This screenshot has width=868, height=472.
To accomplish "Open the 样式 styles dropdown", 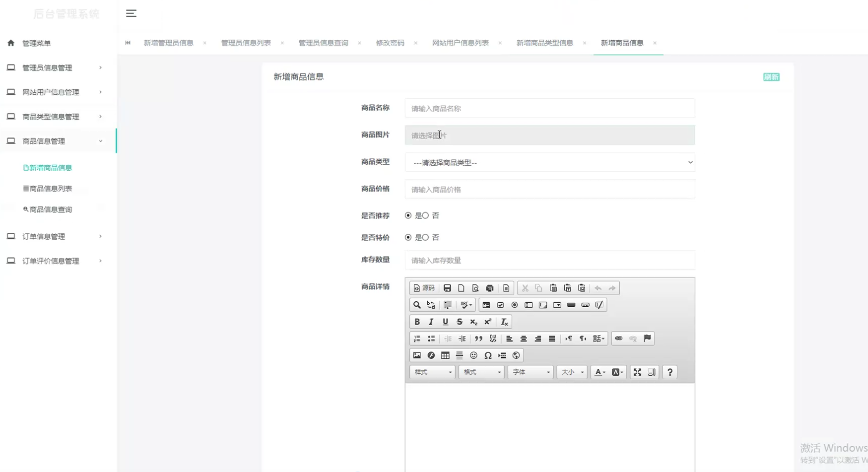I will point(432,372).
